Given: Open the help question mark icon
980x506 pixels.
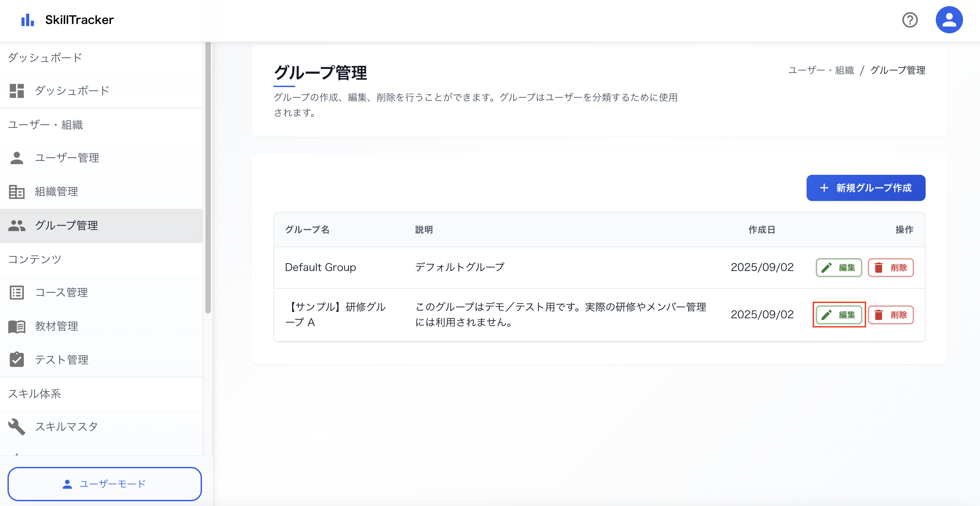Looking at the screenshot, I should click(910, 20).
